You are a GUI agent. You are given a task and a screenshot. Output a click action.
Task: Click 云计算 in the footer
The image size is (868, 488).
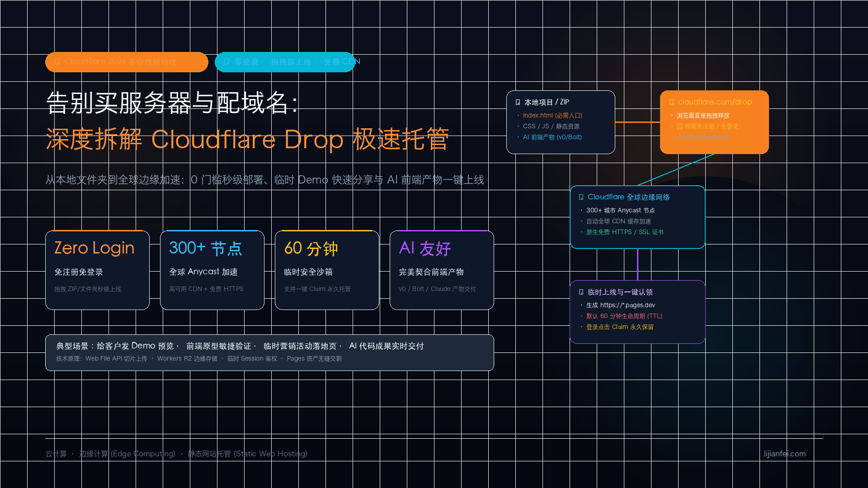click(56, 454)
